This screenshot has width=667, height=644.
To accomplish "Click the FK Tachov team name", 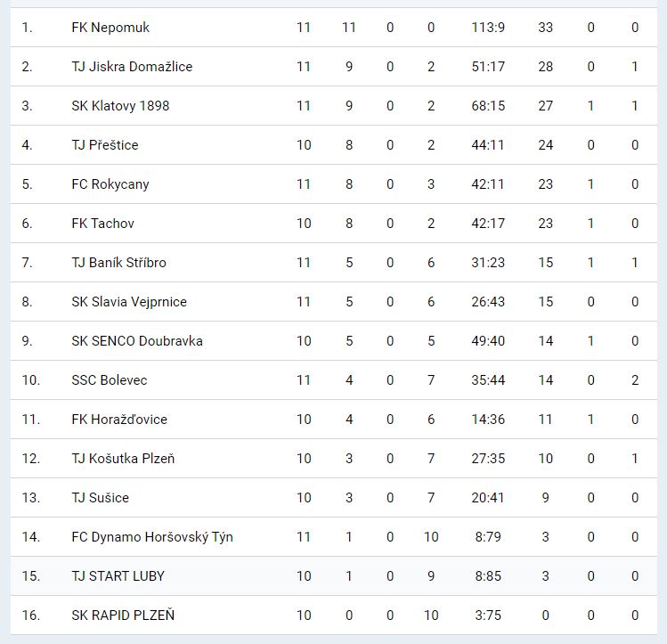I will [x=103, y=224].
